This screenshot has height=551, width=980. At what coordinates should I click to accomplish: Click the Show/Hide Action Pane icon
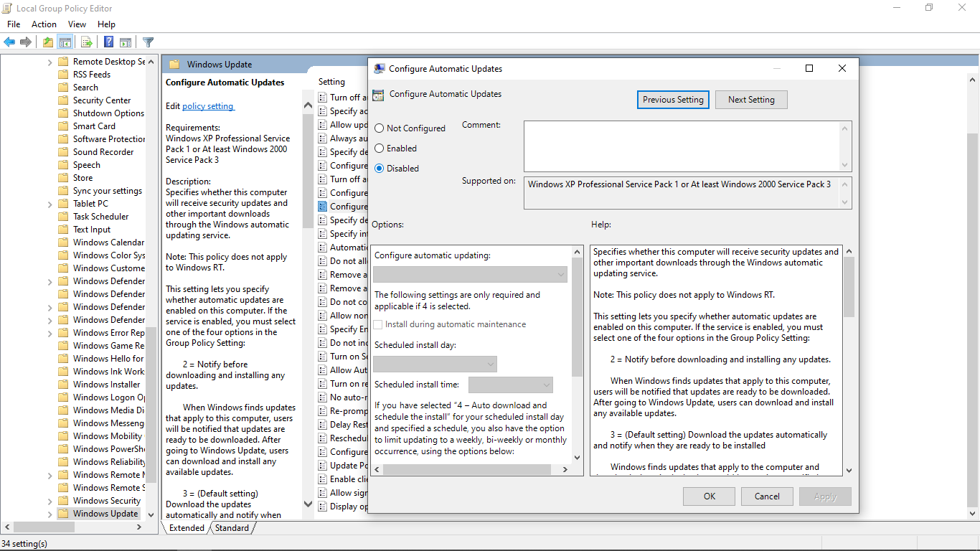(126, 42)
